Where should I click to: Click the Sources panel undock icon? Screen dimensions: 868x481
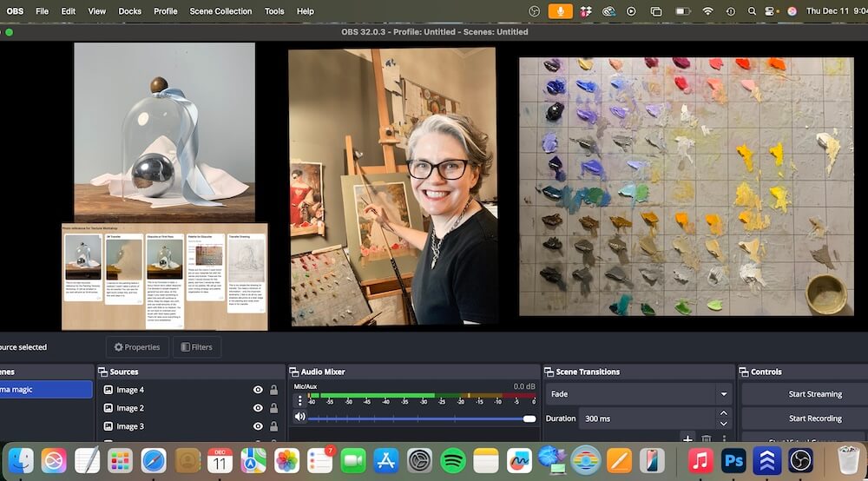pos(102,372)
